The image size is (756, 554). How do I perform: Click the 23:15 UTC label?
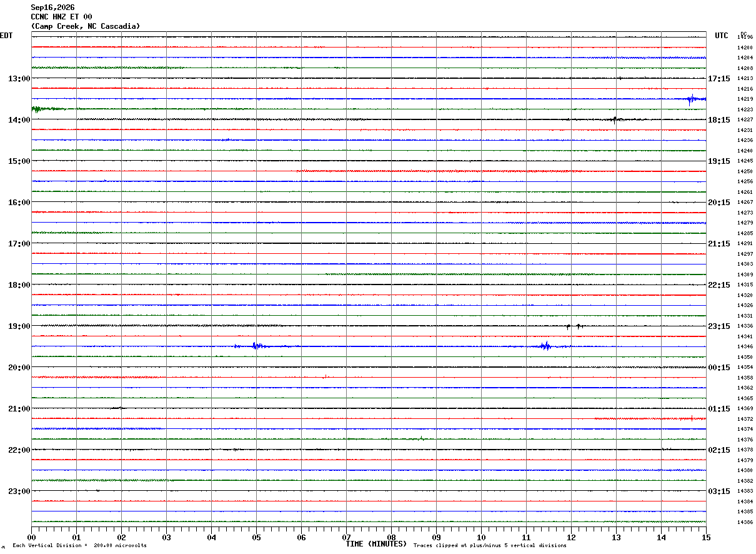[719, 326]
